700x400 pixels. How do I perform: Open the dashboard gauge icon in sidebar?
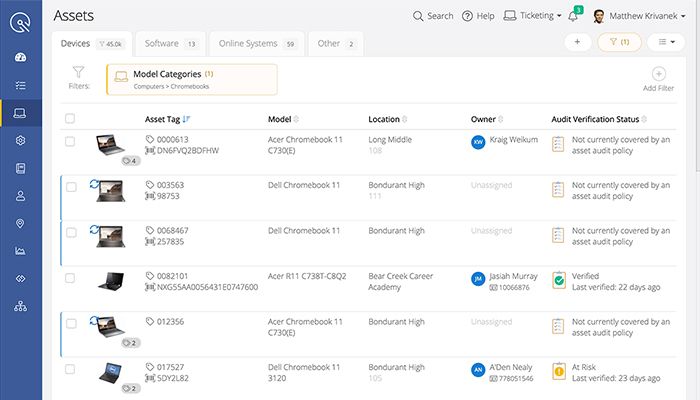coord(20,57)
